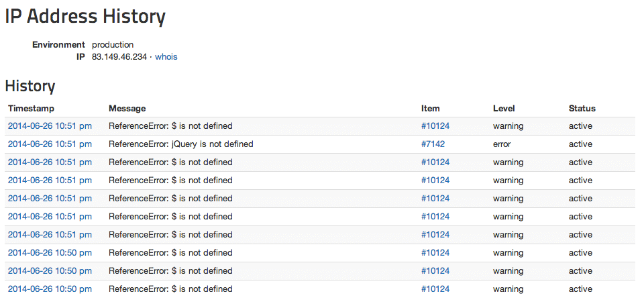This screenshot has height=308, width=644.
Task: Click the timestamp of the jQuery error row
Action: click(x=50, y=144)
